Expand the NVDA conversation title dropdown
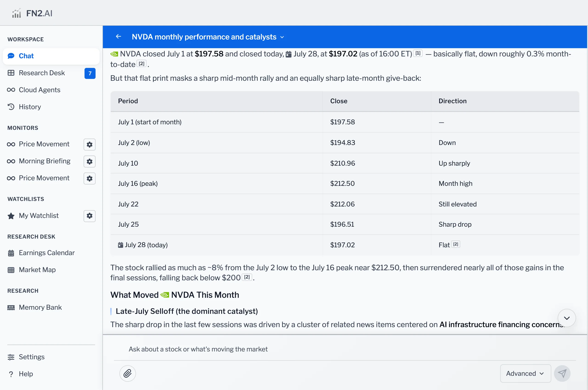 point(282,37)
